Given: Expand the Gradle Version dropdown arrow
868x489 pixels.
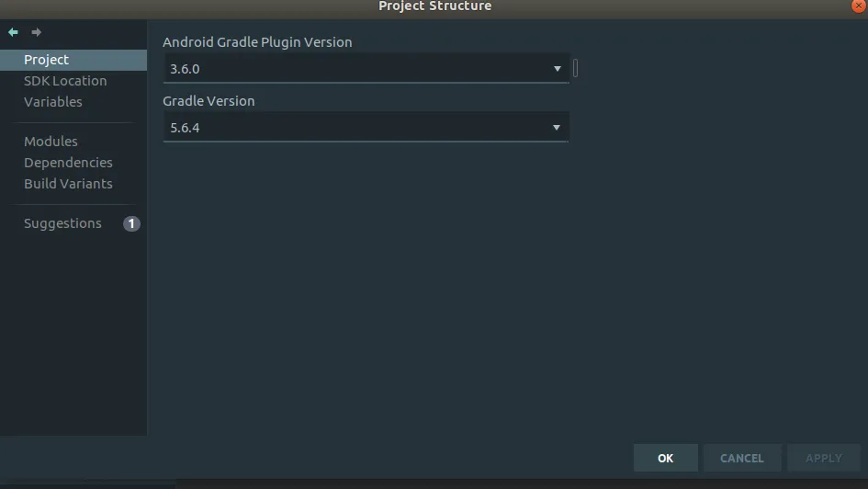Looking at the screenshot, I should [557, 128].
